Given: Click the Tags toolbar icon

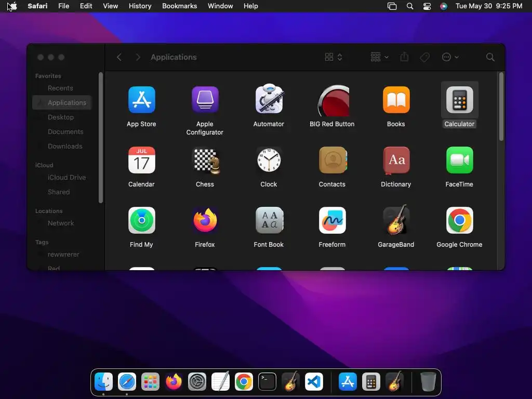Looking at the screenshot, I should [x=424, y=57].
